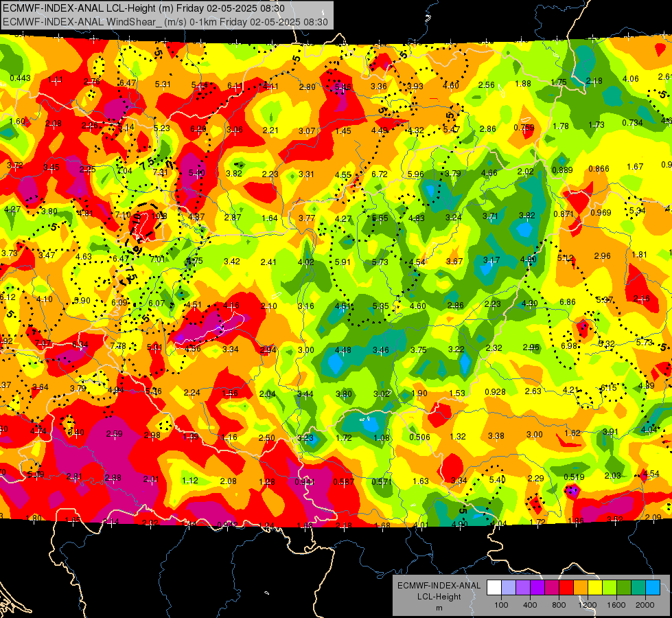
Task: Click the wind shear value 3.71
Action: coord(490,216)
